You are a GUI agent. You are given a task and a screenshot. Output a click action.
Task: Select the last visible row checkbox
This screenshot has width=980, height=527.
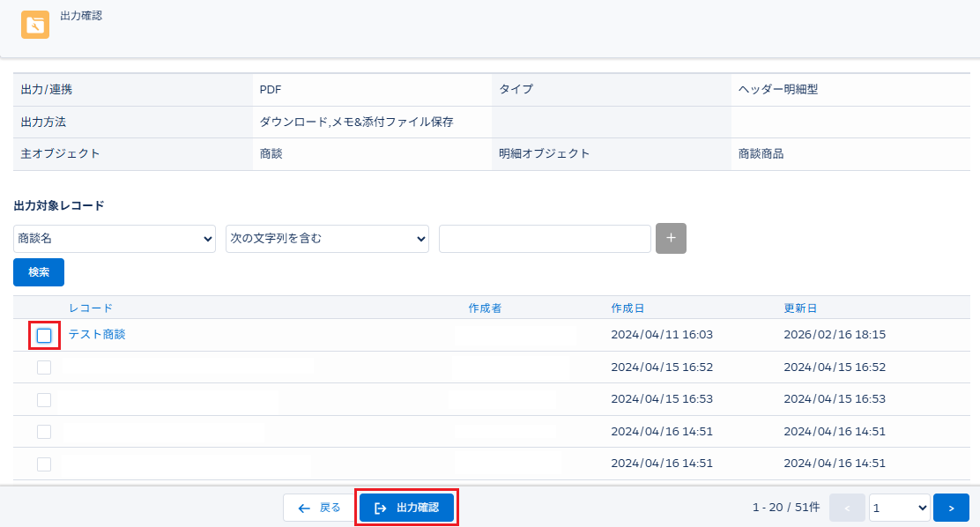(44, 464)
